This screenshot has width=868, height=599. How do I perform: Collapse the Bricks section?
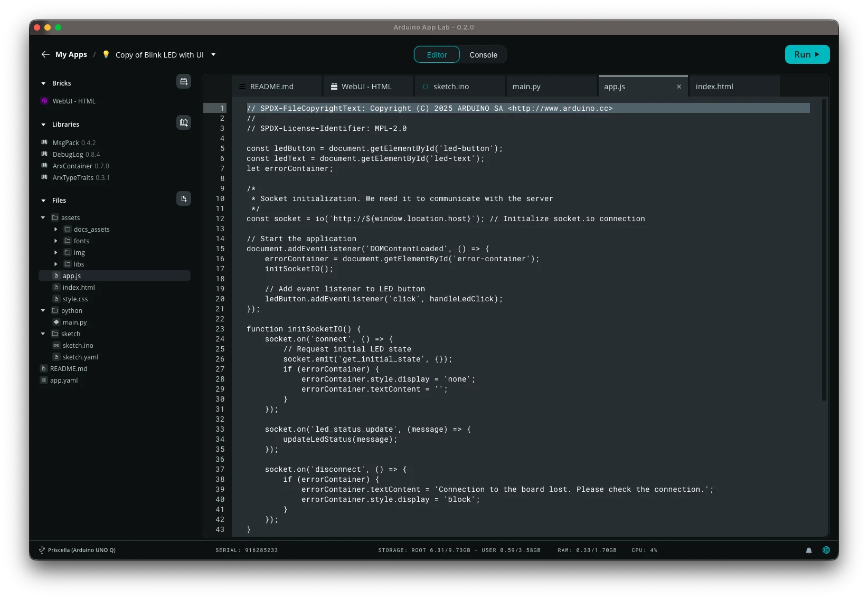pyautogui.click(x=43, y=83)
